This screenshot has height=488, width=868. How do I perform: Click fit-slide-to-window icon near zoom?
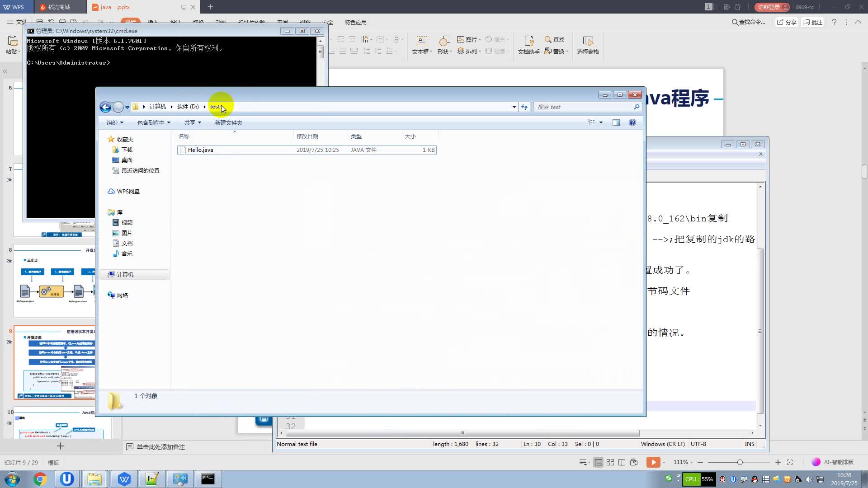tap(790, 462)
